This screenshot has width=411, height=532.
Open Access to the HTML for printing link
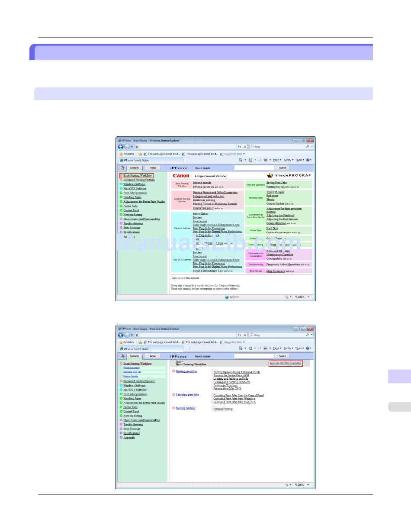point(286,363)
